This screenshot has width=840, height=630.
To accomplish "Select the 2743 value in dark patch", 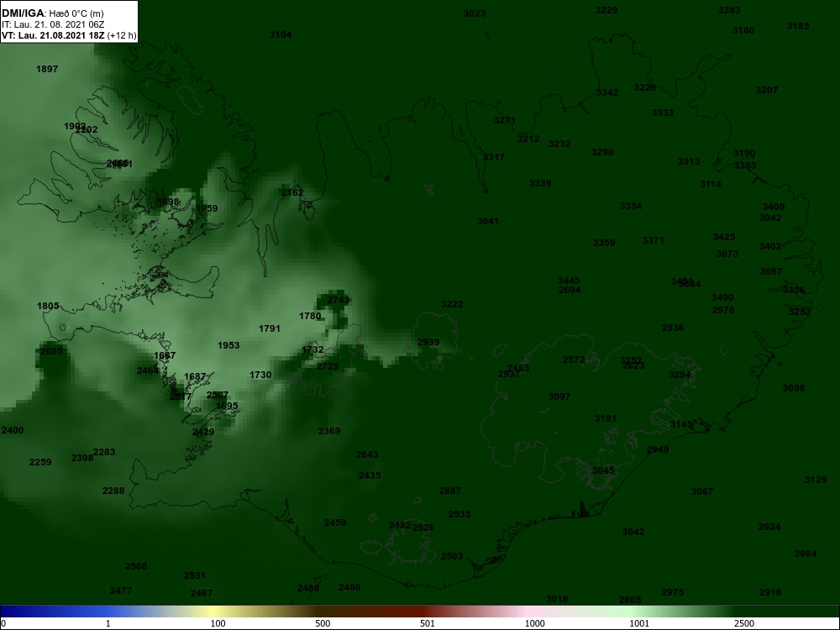I will [339, 300].
